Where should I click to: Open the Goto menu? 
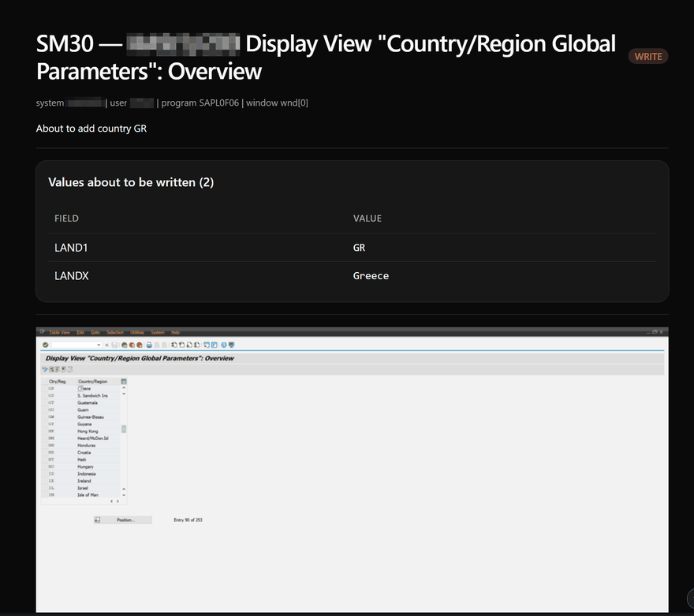[95, 332]
